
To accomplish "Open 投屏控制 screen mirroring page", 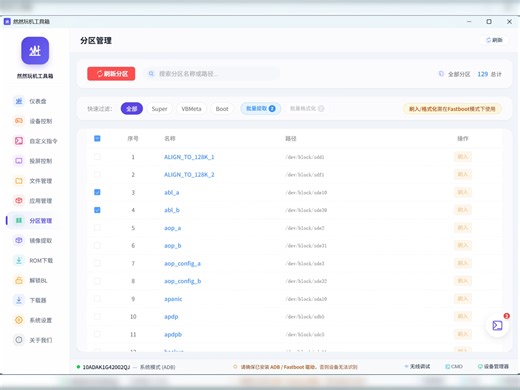I will coord(33,161).
